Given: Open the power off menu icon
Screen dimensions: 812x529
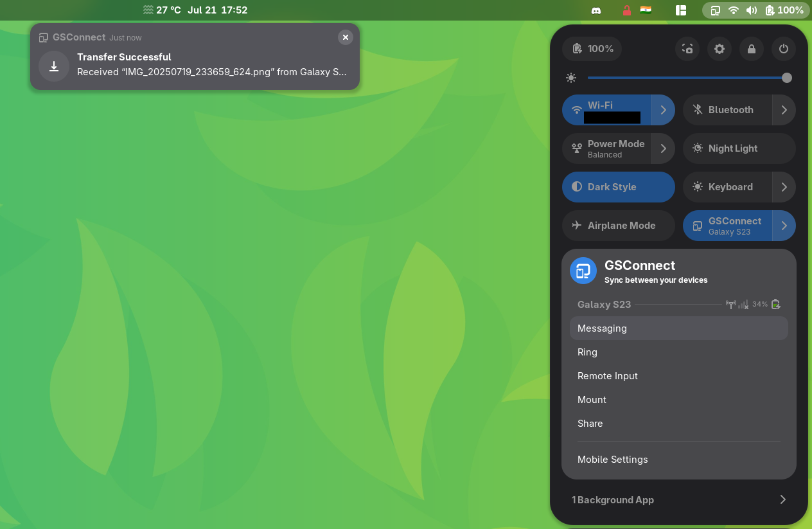Looking at the screenshot, I should 783,49.
